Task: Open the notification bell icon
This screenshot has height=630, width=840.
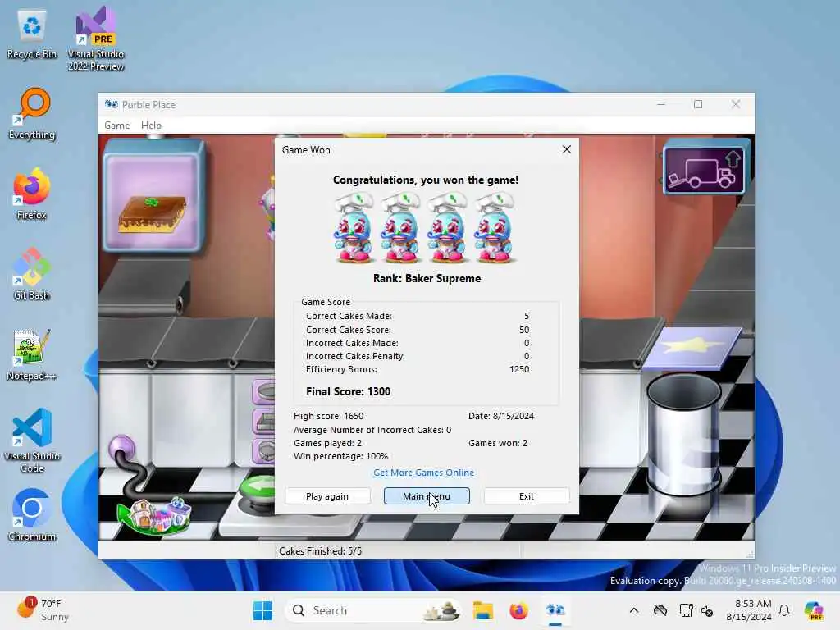Action: pyautogui.click(x=784, y=610)
